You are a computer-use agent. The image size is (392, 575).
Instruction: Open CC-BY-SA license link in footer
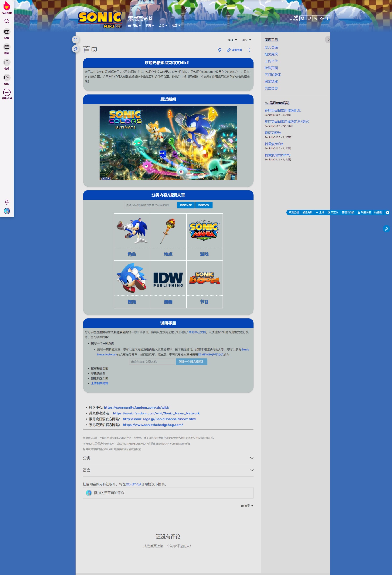point(134,484)
